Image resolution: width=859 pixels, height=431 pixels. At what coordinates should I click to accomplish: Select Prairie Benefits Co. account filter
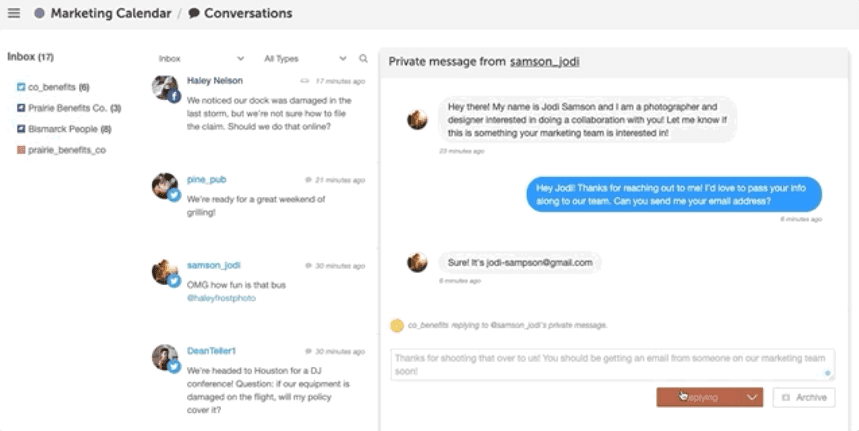pyautogui.click(x=69, y=108)
